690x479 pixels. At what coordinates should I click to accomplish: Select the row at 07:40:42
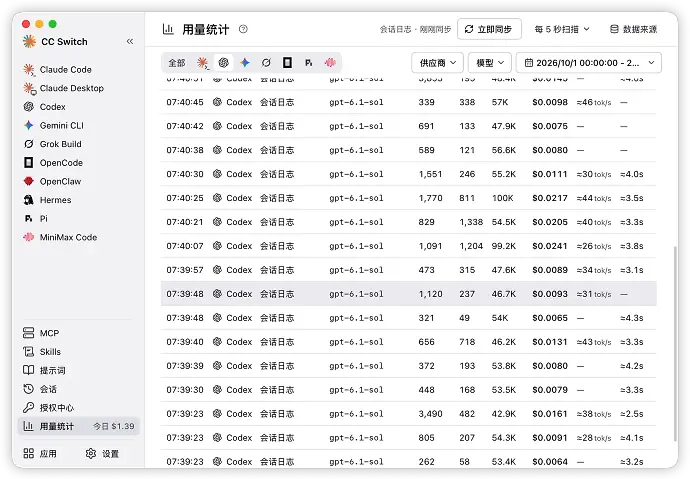pyautogui.click(x=408, y=126)
